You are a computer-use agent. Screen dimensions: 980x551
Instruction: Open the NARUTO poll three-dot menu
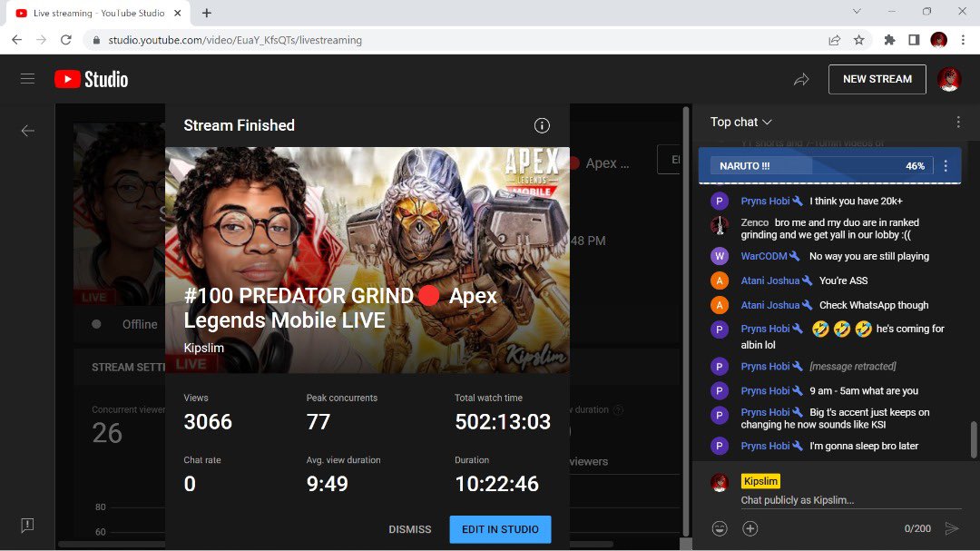click(x=946, y=166)
